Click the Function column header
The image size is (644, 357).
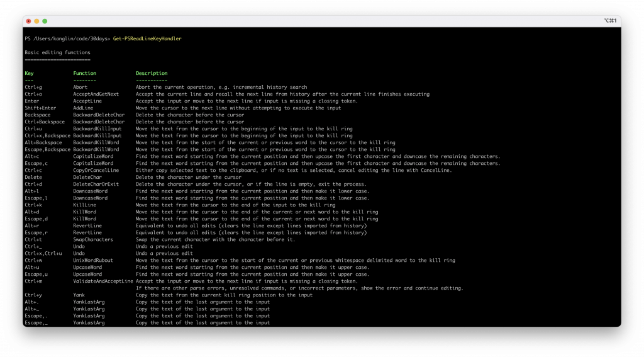(x=85, y=73)
